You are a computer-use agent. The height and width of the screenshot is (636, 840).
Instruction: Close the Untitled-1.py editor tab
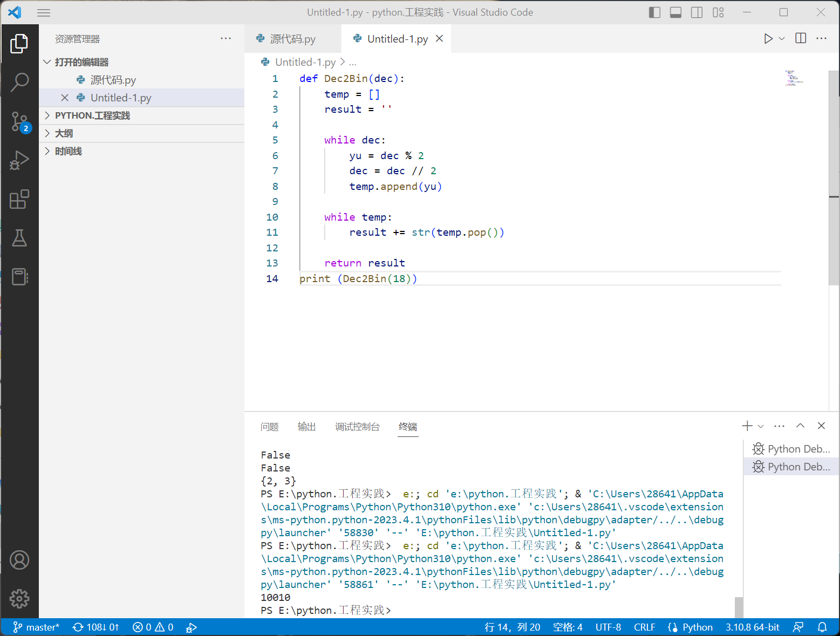click(440, 39)
